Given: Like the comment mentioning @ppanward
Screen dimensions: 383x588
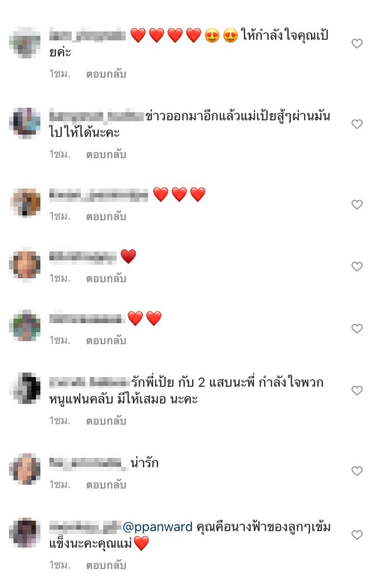Looking at the screenshot, I should [357, 535].
